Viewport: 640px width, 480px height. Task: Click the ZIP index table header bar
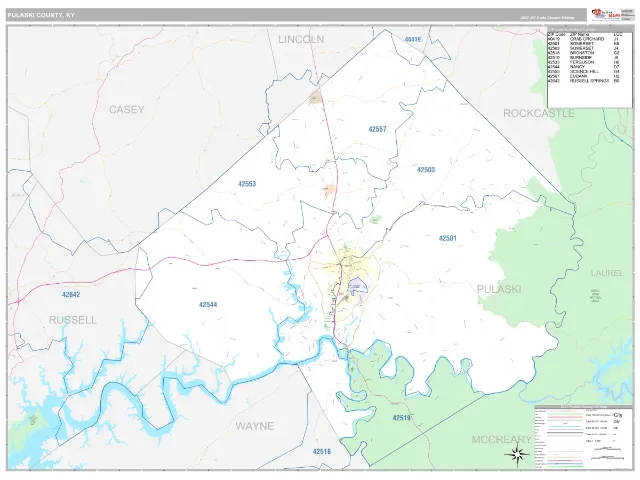tap(589, 30)
